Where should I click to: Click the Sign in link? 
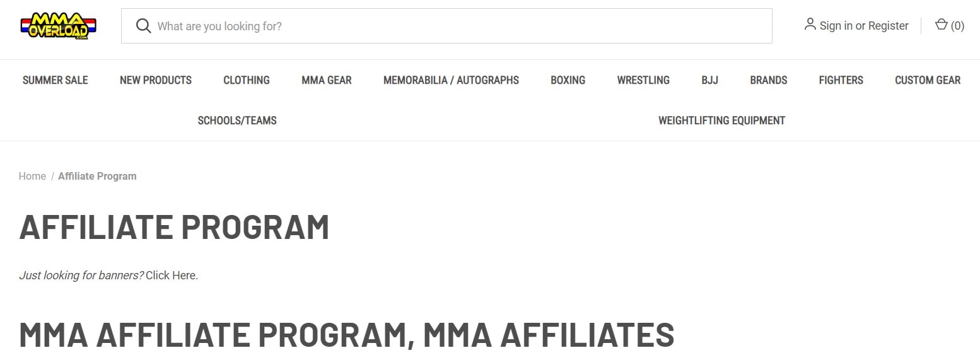pos(836,26)
